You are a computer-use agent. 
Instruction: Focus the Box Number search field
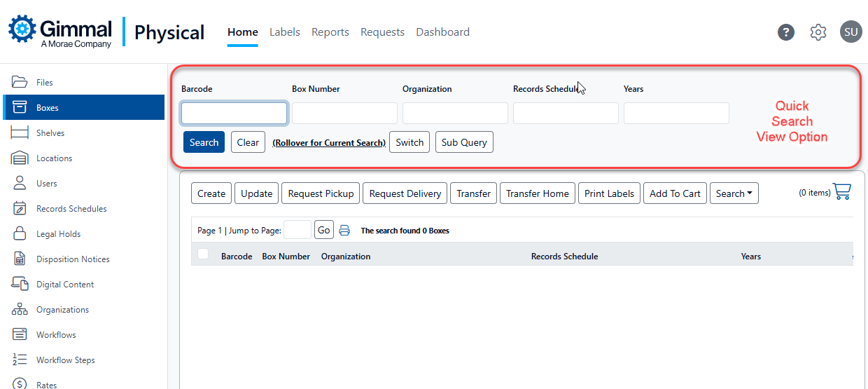coord(344,114)
